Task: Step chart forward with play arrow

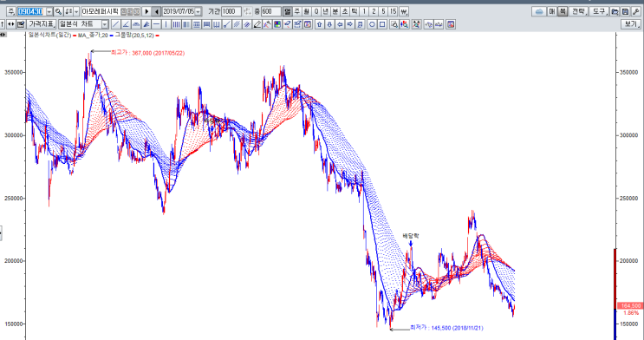Action: [x=146, y=11]
